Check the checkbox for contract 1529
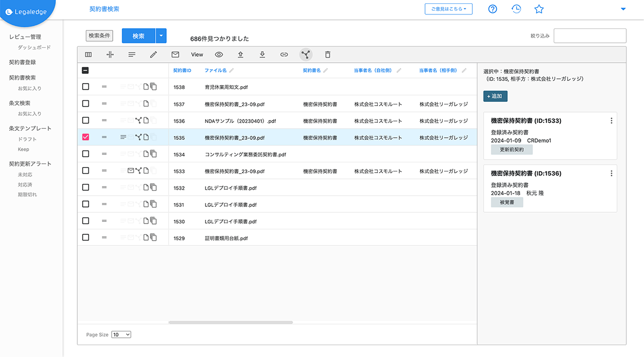Image resolution: width=644 pixels, height=357 pixels. (x=86, y=237)
